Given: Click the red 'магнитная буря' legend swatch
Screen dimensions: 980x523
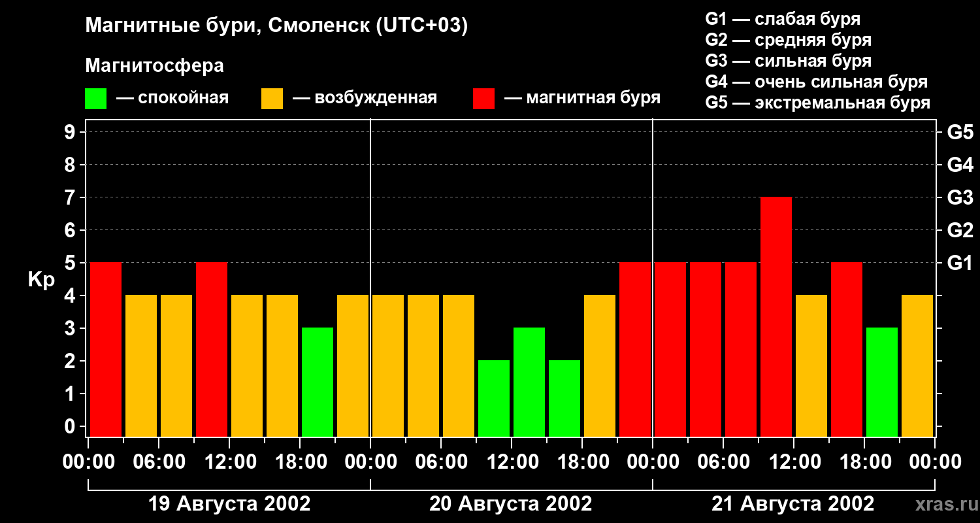Looking at the screenshot, I should pyautogui.click(x=483, y=99).
